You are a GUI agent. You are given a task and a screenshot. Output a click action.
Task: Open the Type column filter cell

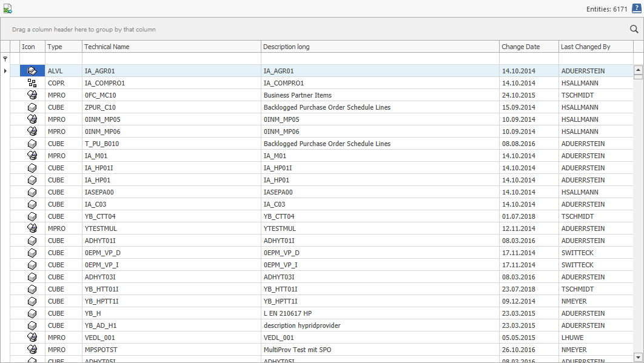63,59
